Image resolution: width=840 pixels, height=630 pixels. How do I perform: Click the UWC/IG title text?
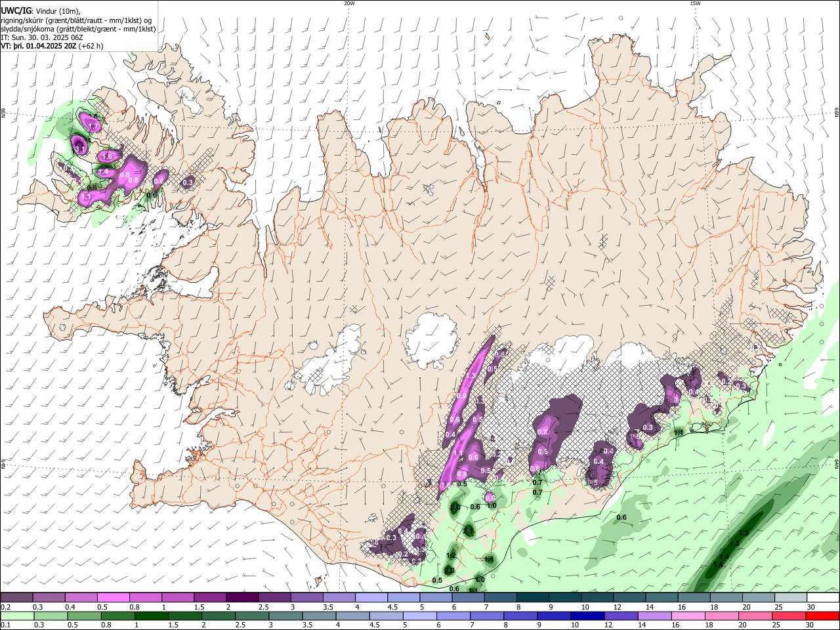(16, 10)
